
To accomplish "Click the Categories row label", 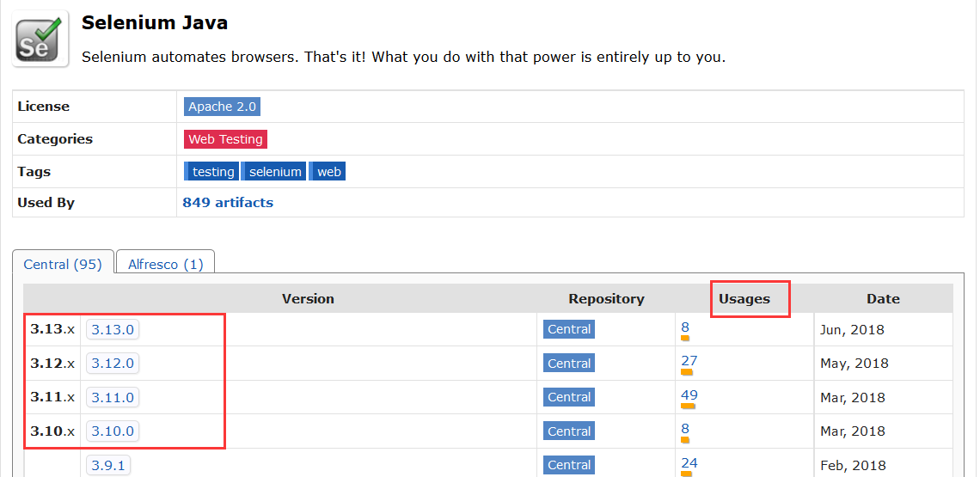I will (x=55, y=138).
